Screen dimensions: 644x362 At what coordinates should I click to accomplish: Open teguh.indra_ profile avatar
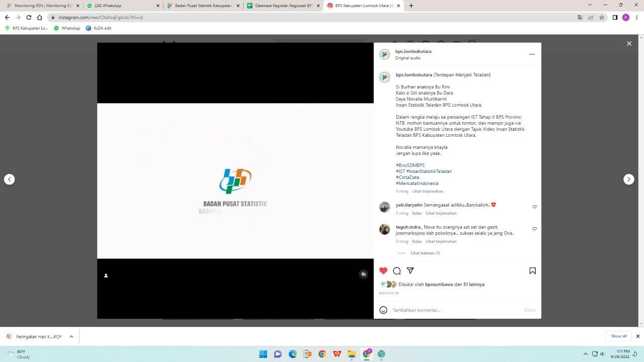coord(385,229)
